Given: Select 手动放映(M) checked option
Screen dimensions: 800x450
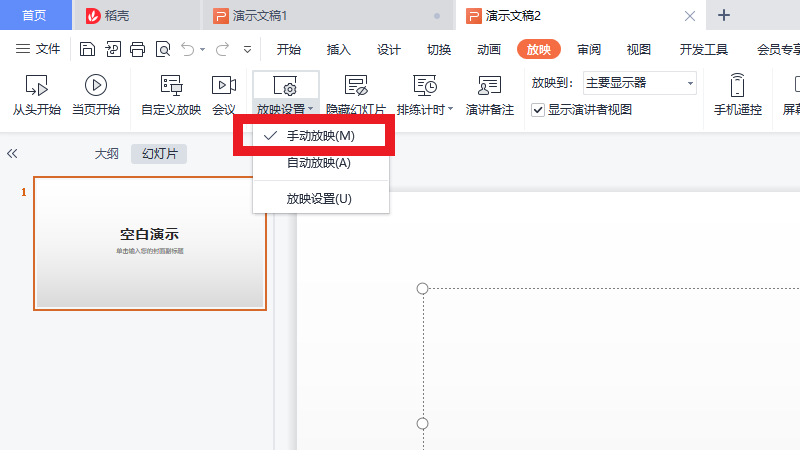Looking at the screenshot, I should (319, 135).
